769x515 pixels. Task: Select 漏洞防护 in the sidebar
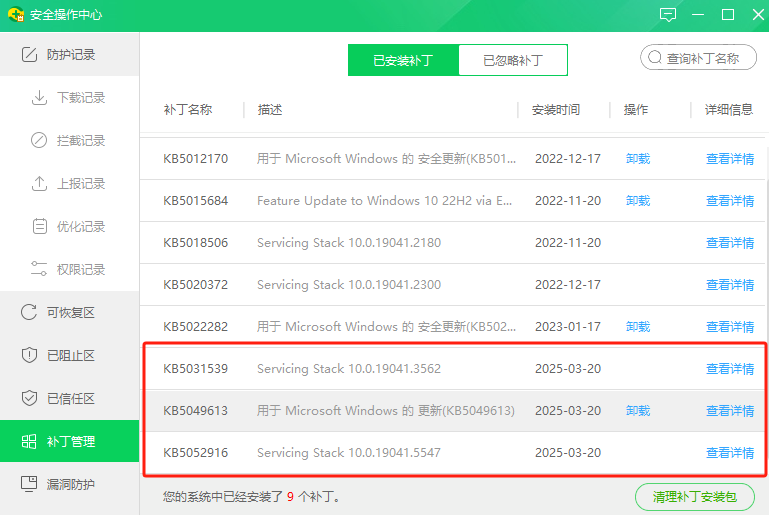(x=70, y=485)
